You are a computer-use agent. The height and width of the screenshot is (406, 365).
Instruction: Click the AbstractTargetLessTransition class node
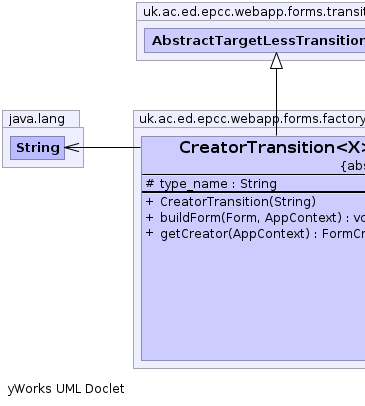coord(255,40)
